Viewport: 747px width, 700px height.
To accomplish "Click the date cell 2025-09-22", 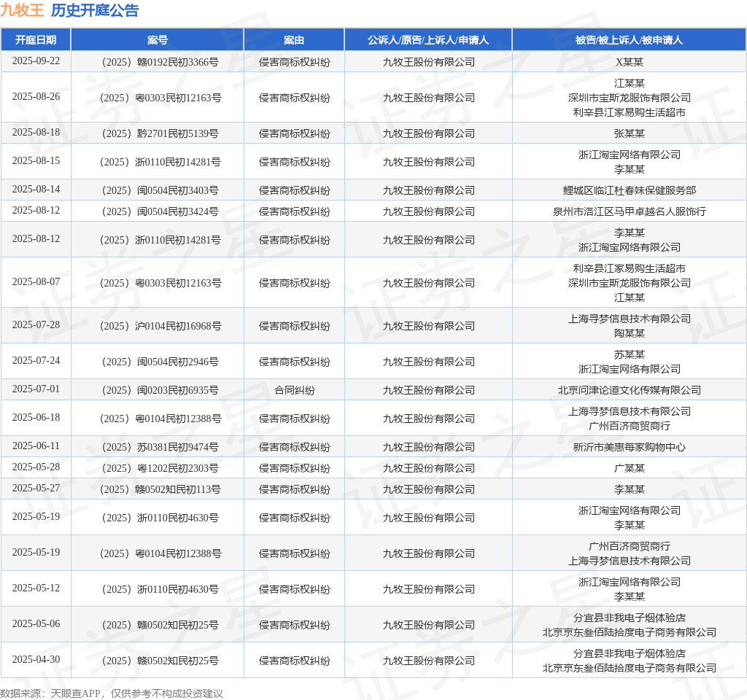I will click(x=36, y=61).
